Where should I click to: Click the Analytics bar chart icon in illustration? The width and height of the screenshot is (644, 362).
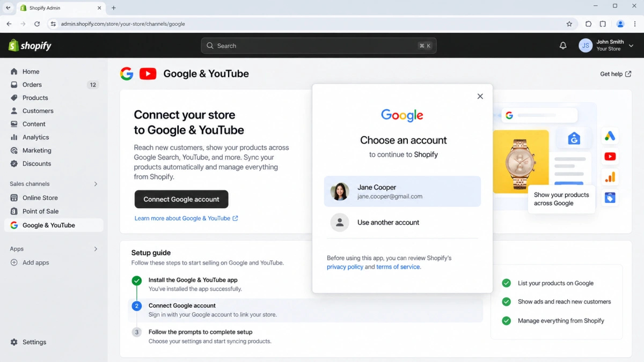(610, 177)
